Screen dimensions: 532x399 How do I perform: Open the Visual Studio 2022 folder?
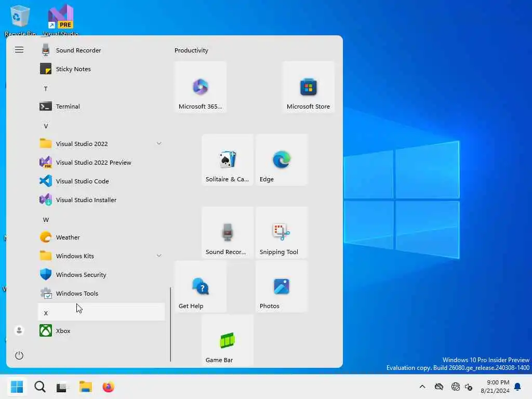(x=101, y=144)
